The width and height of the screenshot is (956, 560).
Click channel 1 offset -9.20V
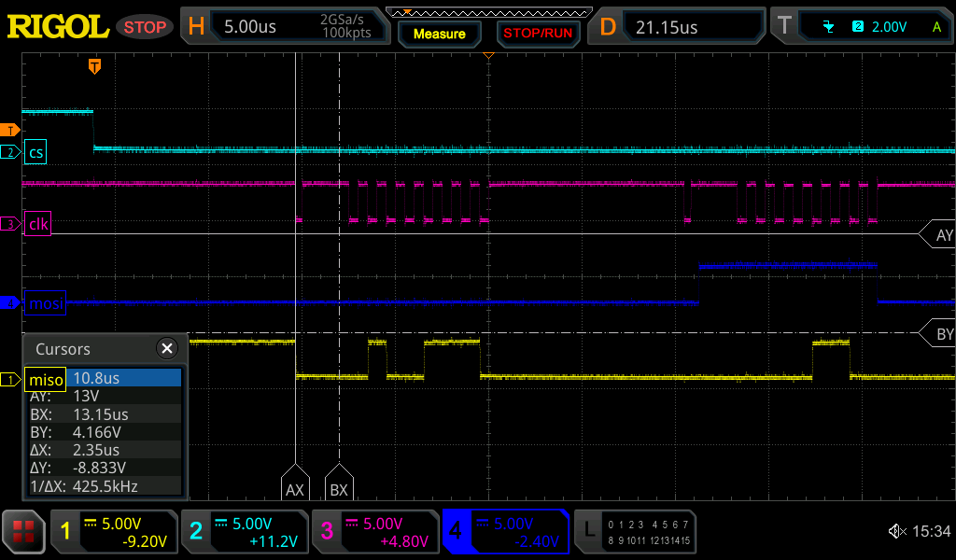[x=145, y=541]
